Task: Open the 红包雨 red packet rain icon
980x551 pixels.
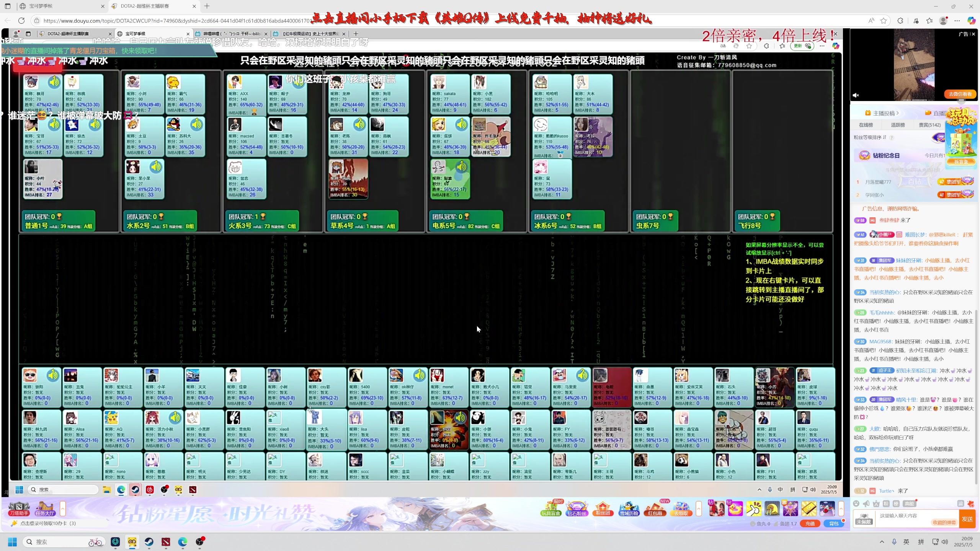Action: 655,509
